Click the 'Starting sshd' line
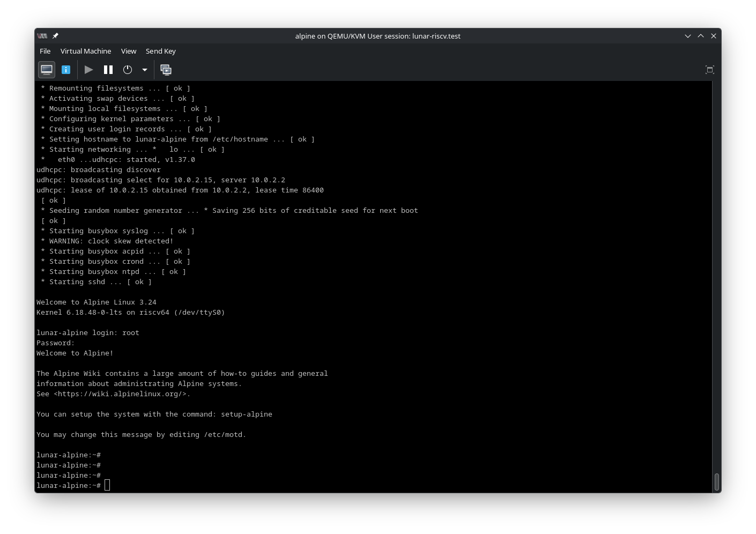This screenshot has height=534, width=756. click(97, 282)
